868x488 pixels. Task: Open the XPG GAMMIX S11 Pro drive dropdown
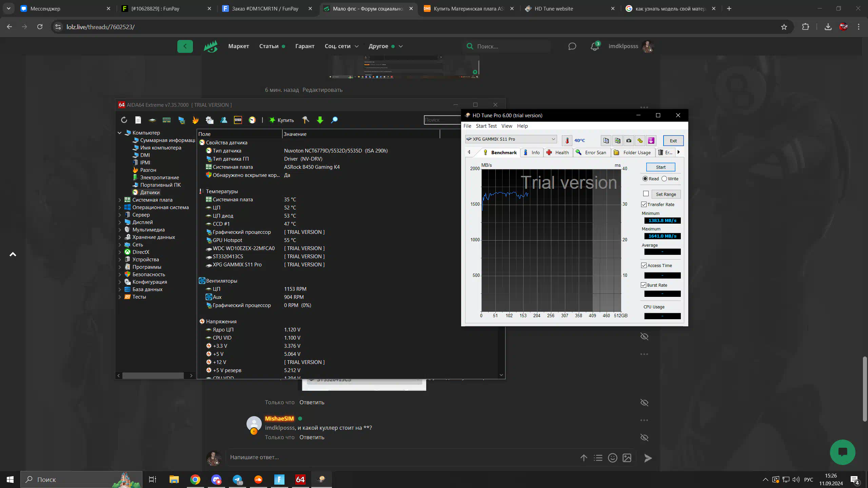tap(553, 139)
